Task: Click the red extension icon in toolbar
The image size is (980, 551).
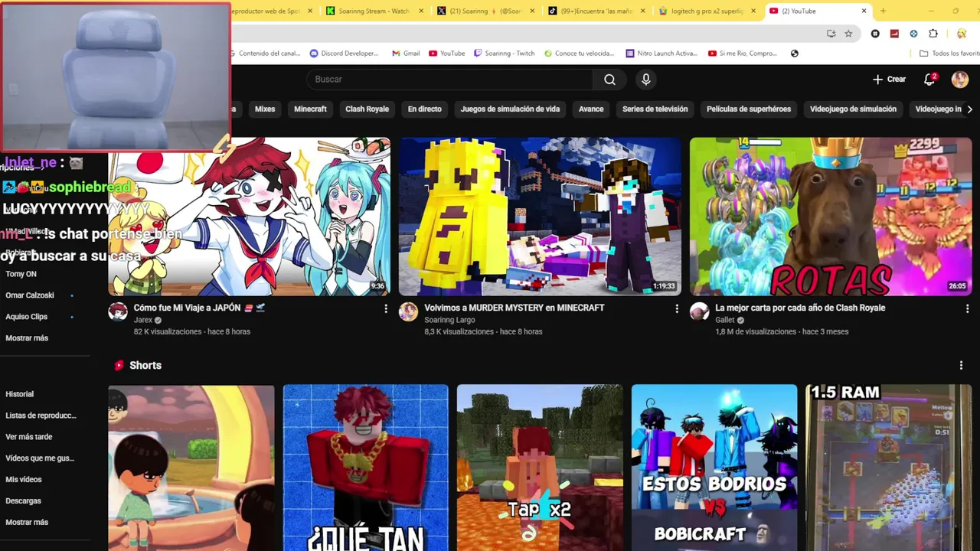Action: pyautogui.click(x=894, y=34)
